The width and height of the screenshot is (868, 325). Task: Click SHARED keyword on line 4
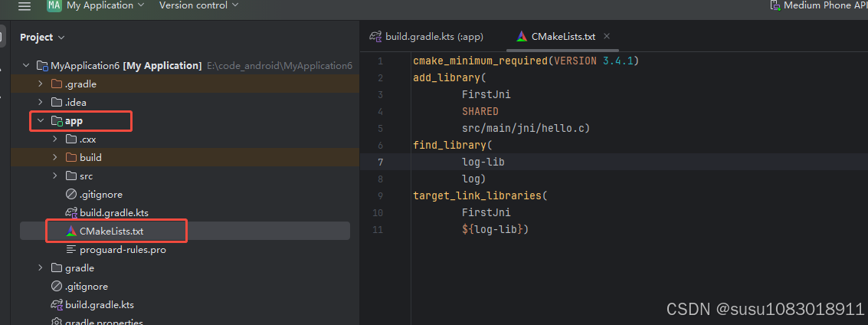point(480,111)
